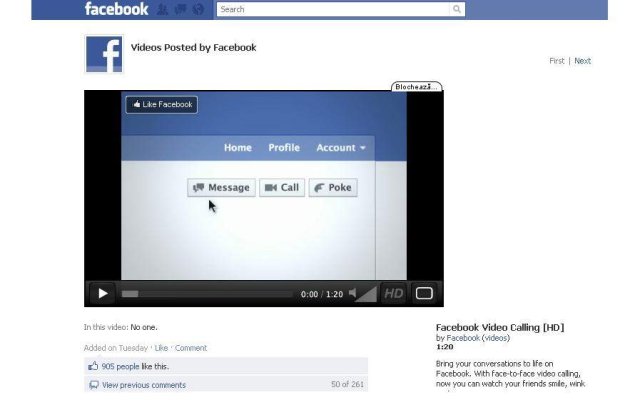The height and width of the screenshot is (420, 640).
Task: Click the search magnifier button
Action: coord(457,9)
